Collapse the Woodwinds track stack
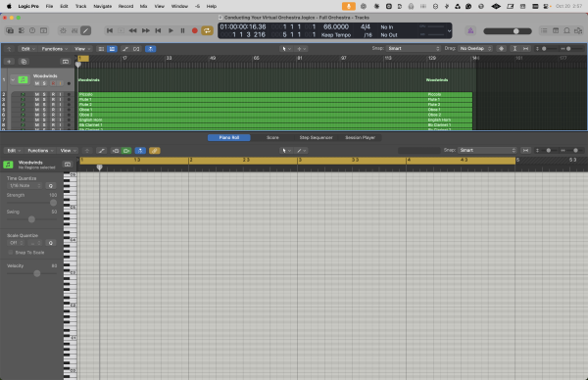Image resolution: width=588 pixels, height=380 pixels. pyautogui.click(x=13, y=80)
